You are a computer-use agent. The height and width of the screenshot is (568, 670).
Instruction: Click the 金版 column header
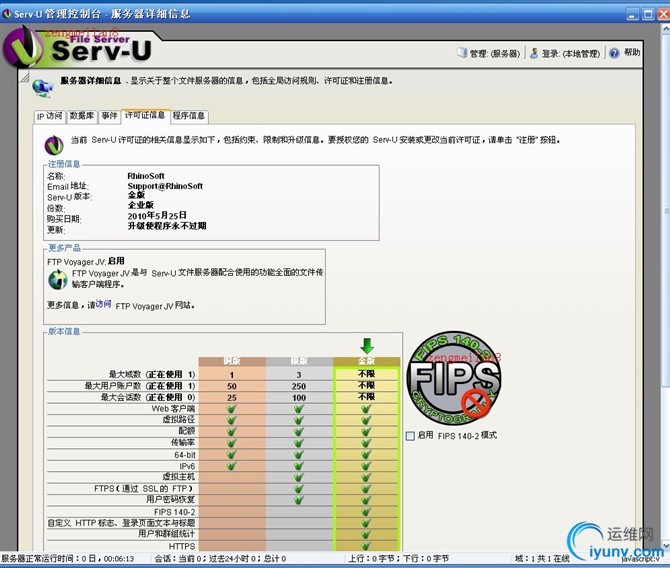(x=367, y=361)
